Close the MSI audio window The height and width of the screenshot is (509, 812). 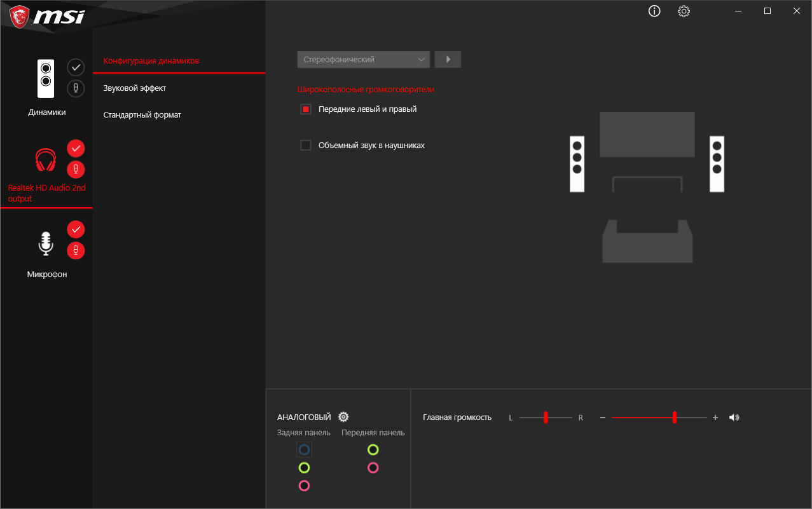coord(797,11)
